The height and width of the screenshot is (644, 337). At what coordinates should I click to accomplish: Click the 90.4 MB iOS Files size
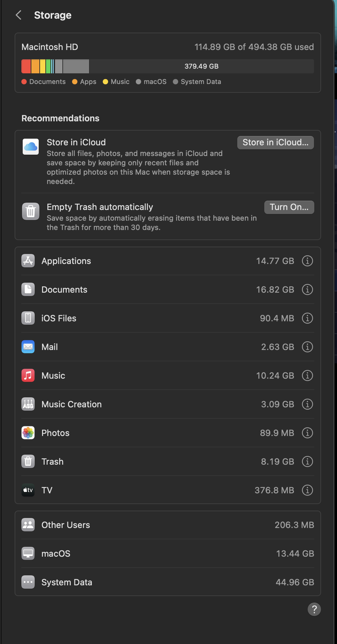pos(277,318)
